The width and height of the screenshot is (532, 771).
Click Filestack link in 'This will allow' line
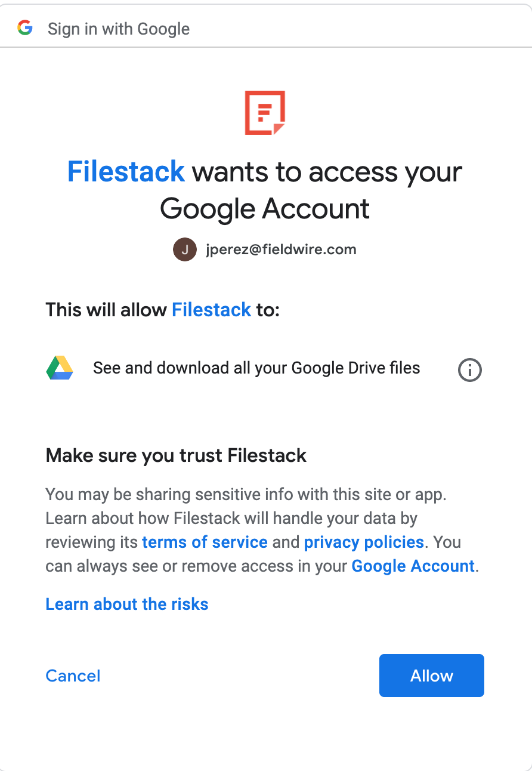[x=212, y=310]
